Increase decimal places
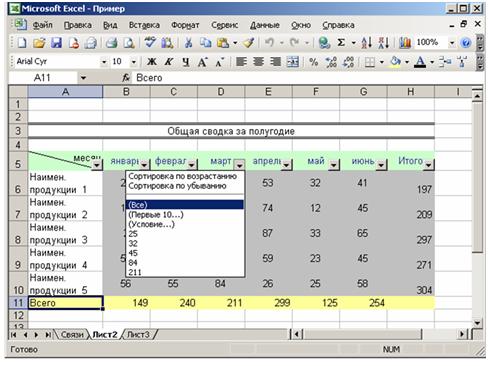The image size is (488, 366). pyautogui.click(x=331, y=62)
